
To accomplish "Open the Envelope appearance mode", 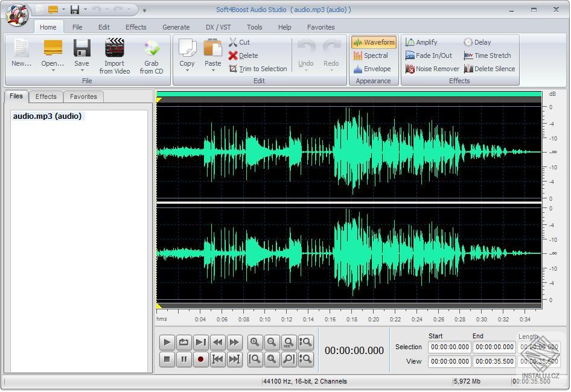I will (373, 69).
